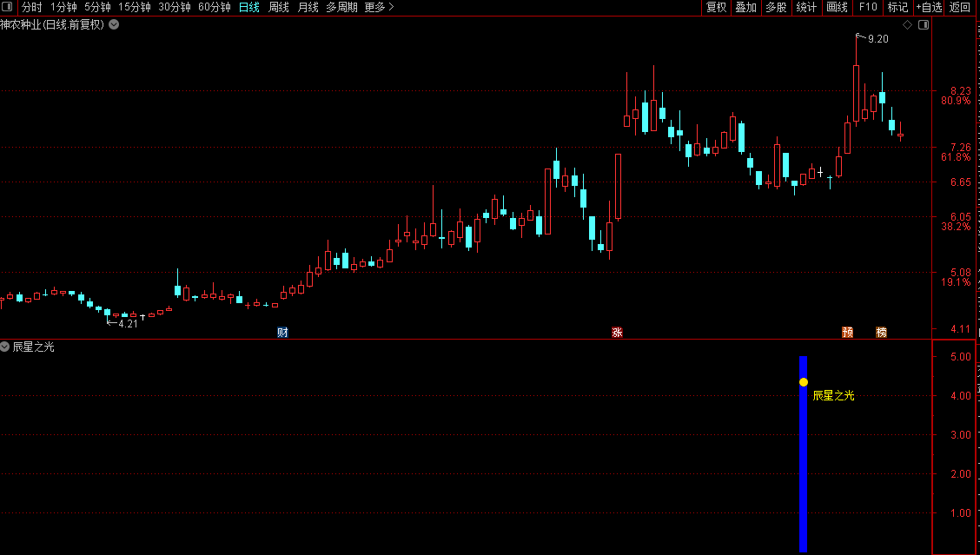Open the F10 company info
Viewport: 980px width, 555px height.
868,8
